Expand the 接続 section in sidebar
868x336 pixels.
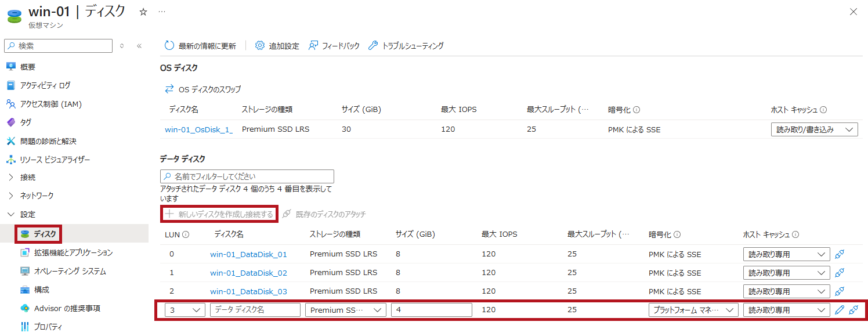[x=11, y=178]
